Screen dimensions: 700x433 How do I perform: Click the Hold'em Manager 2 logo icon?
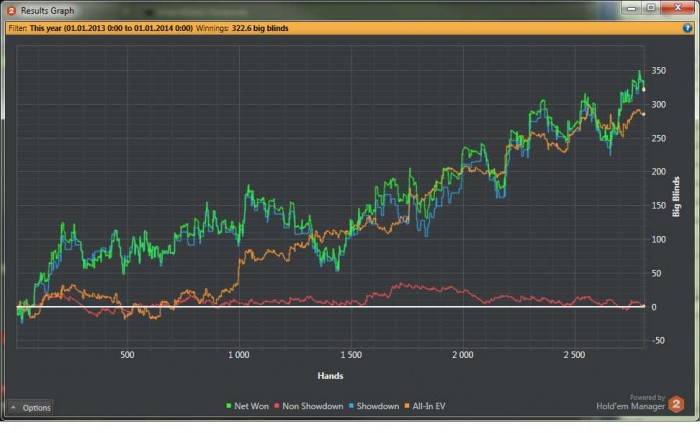coord(676,404)
